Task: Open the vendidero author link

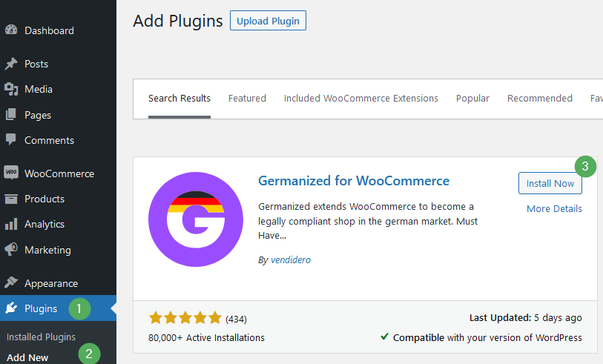Action: pos(291,259)
